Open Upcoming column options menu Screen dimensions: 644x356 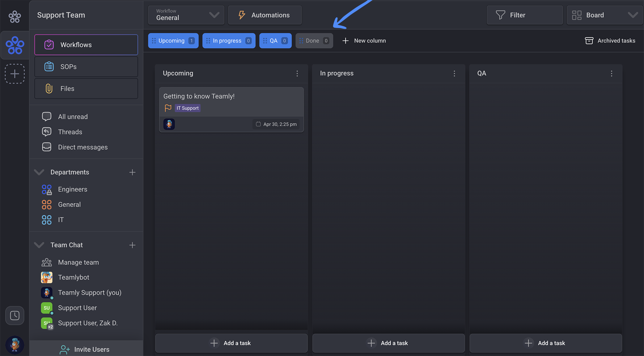pos(297,73)
